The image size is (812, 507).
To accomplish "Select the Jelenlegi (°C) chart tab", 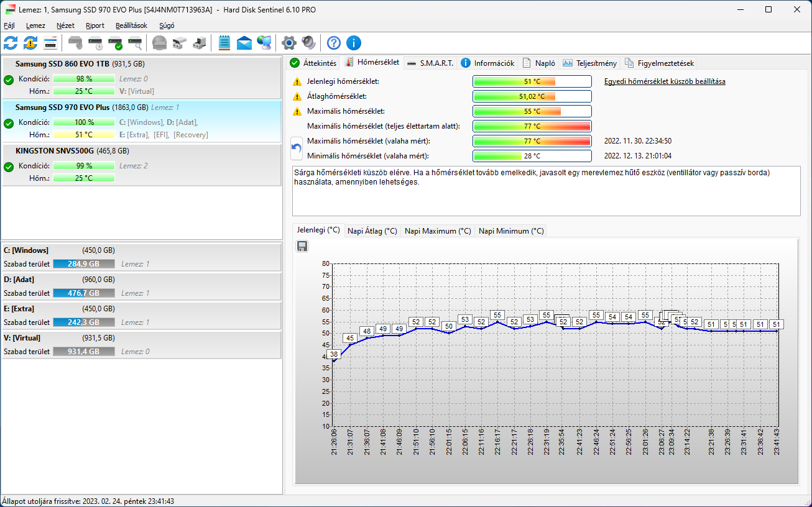I will point(318,230).
